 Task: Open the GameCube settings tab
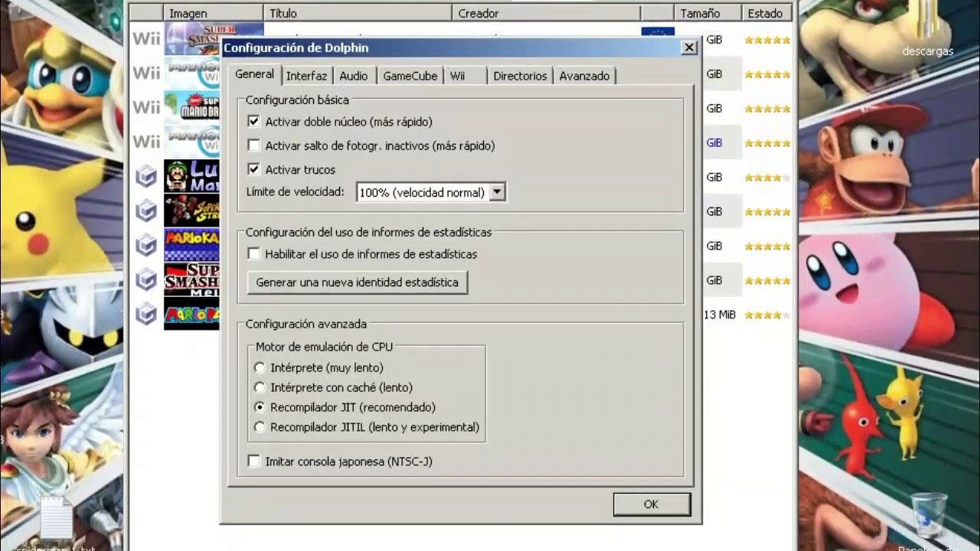tap(410, 76)
